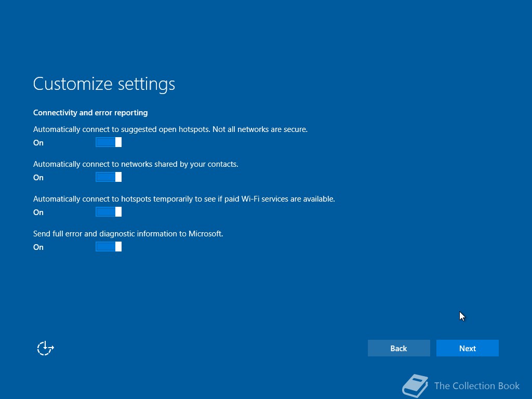532x399 pixels.
Task: Click the 'Customize settings' heading
Action: coord(104,84)
